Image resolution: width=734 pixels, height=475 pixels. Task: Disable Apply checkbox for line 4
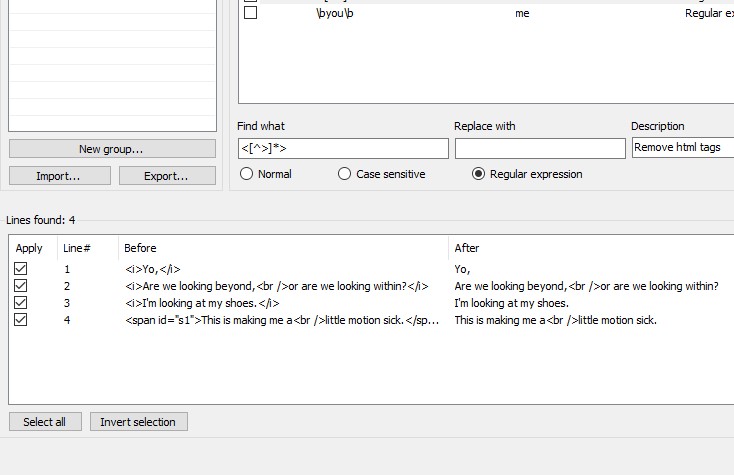21,320
